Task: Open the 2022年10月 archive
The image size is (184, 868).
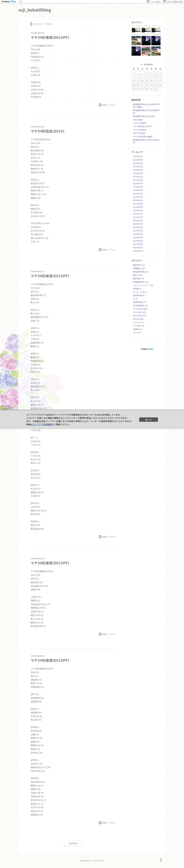Action: coord(138,220)
